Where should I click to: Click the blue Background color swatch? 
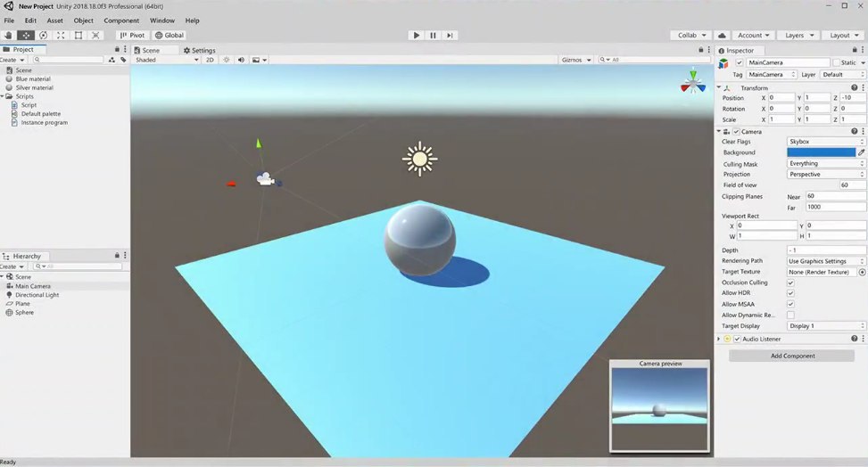(821, 152)
